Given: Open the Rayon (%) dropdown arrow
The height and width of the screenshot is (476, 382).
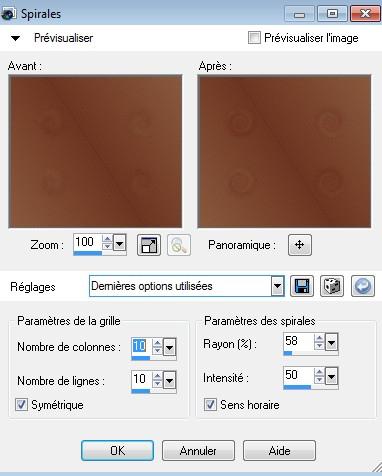Looking at the screenshot, I should tap(331, 342).
